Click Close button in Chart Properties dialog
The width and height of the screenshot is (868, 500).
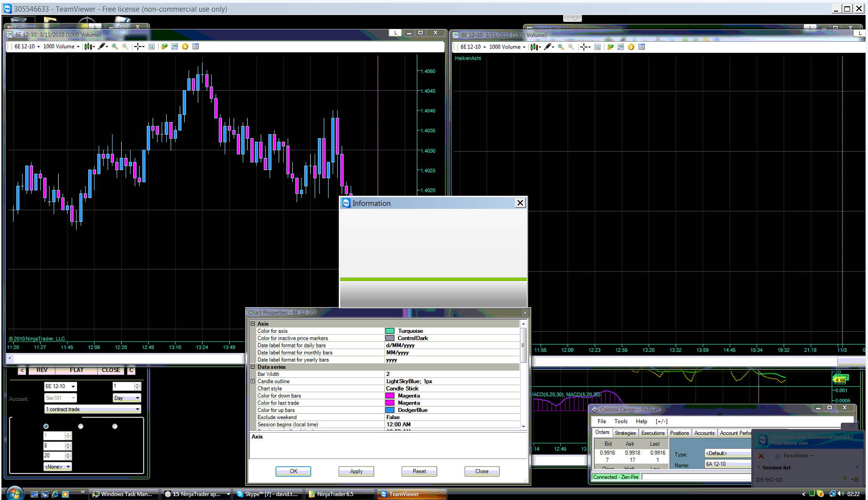[482, 471]
